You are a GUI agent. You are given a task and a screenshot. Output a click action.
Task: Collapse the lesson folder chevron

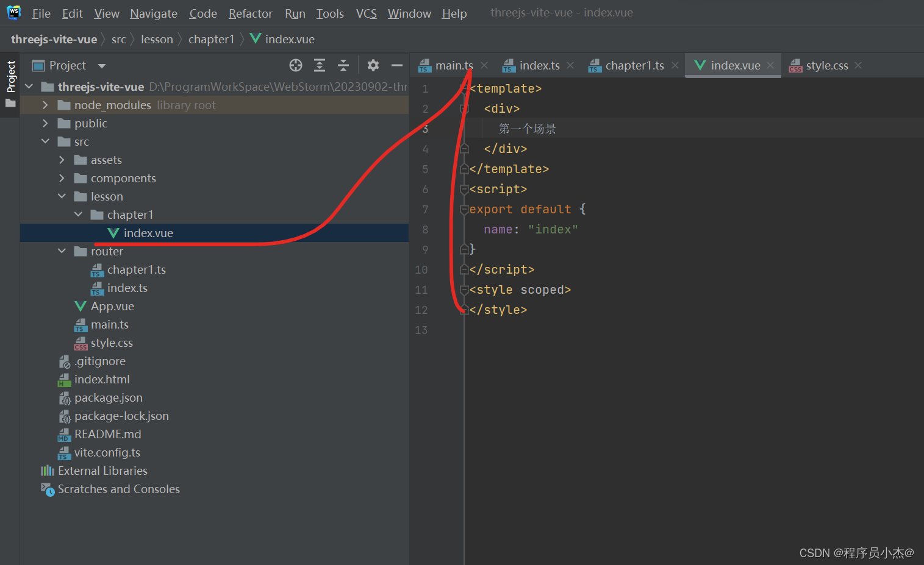coord(62,196)
